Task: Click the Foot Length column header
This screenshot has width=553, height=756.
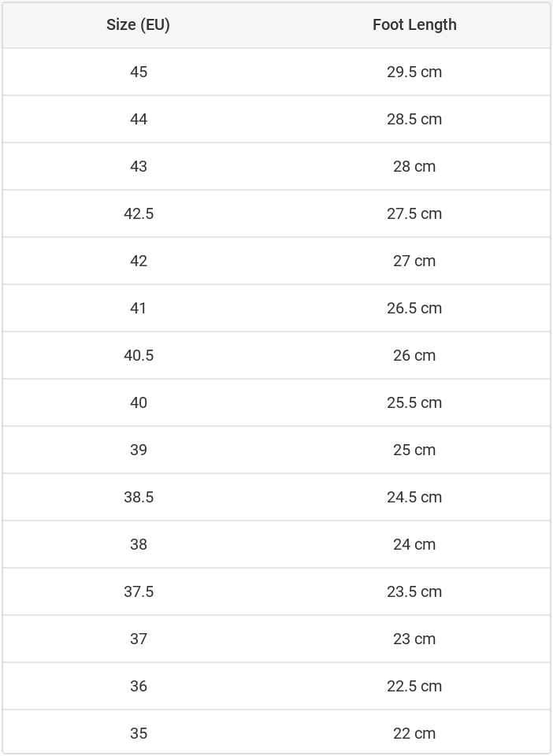Action: (x=414, y=24)
